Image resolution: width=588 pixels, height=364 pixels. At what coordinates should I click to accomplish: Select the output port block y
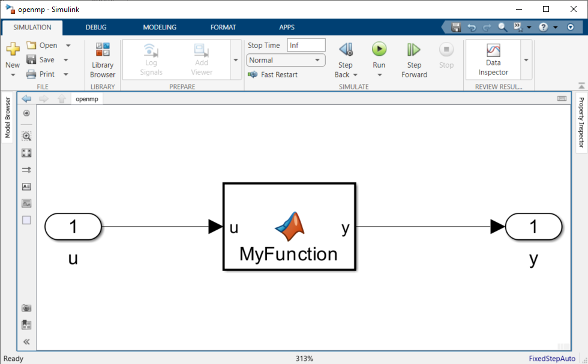coord(533,227)
